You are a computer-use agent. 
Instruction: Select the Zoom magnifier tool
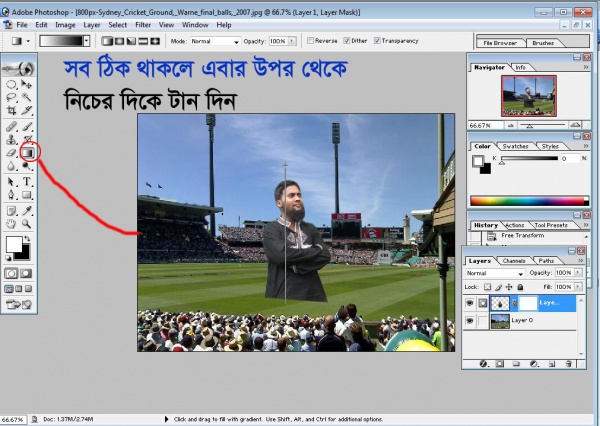28,224
